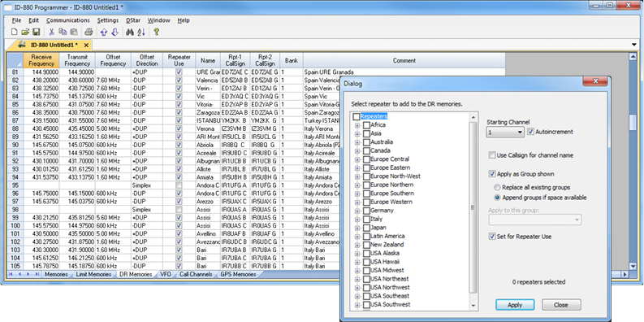Go to last sheet tab navigation arrow
The image size is (644, 322).
pyautogui.click(x=37, y=274)
